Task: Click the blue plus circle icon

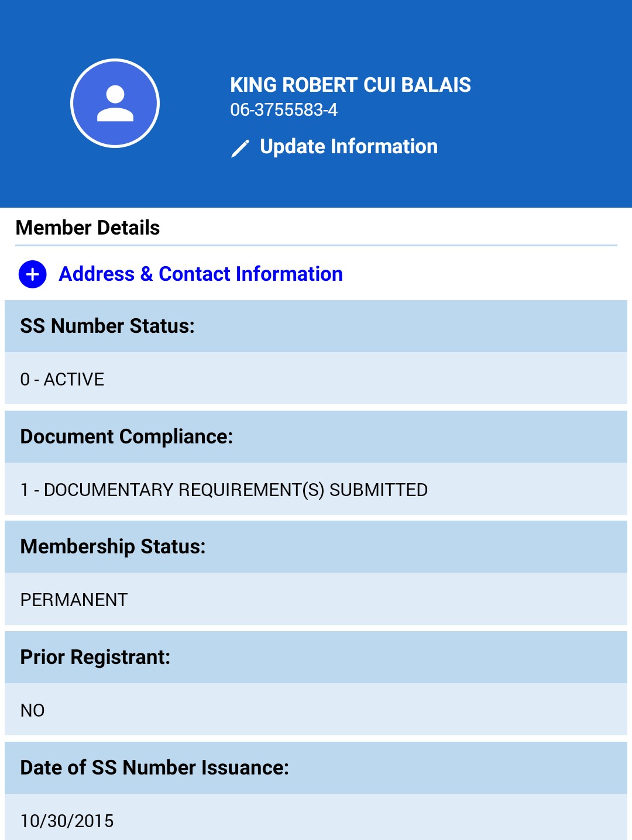Action: pos(33,274)
